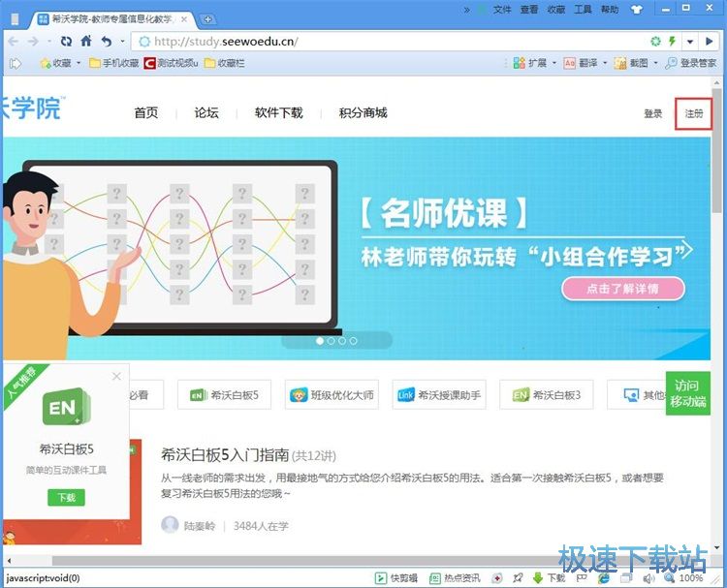Close the 希沃白板5 recommendation popup

click(x=117, y=376)
